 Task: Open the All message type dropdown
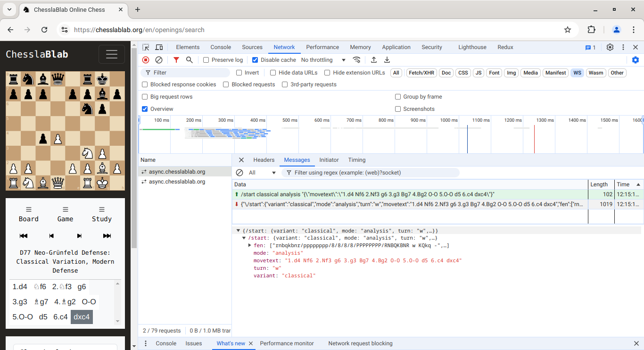pos(262,173)
